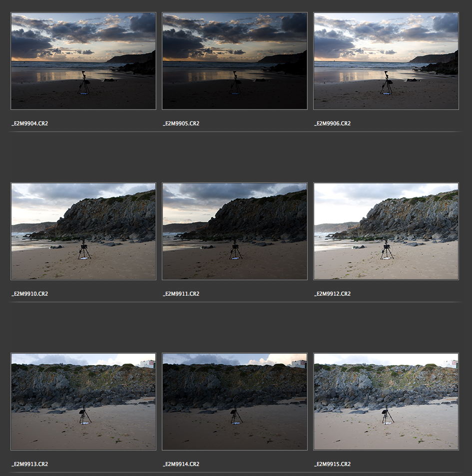Viewport: 472px width, 476px height.
Task: Open the dark _E2M9914.CR2 rocky shore thumbnail
Action: pyautogui.click(x=235, y=402)
